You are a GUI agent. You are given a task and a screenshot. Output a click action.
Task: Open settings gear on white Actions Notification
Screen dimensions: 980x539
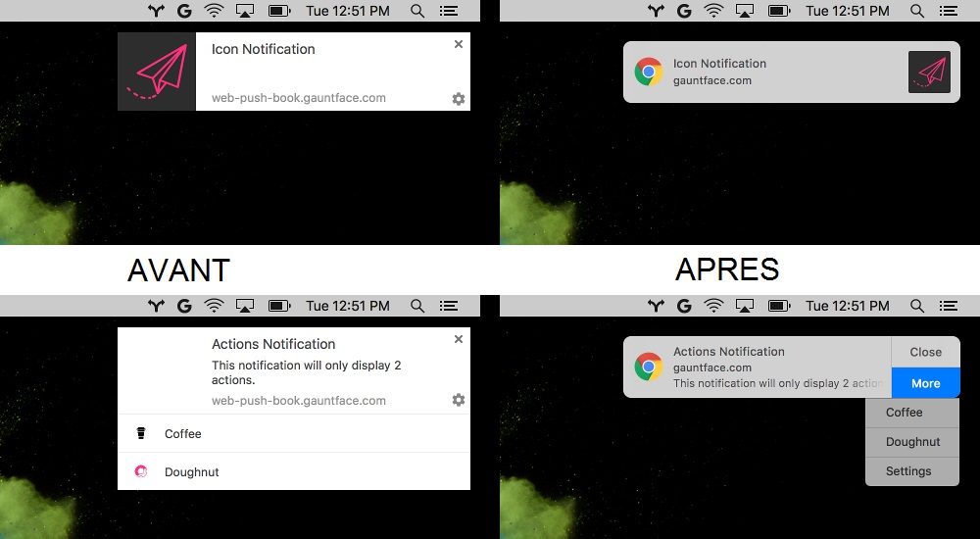(458, 400)
